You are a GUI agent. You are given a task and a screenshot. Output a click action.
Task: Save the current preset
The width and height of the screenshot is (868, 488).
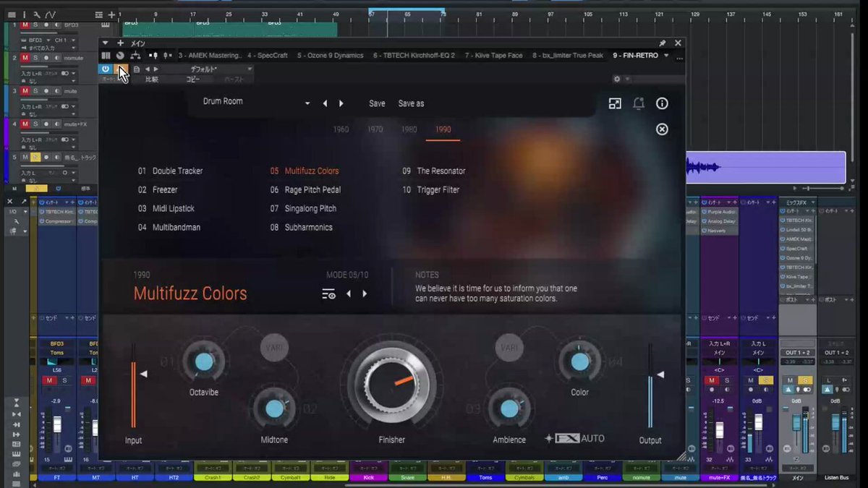click(377, 103)
